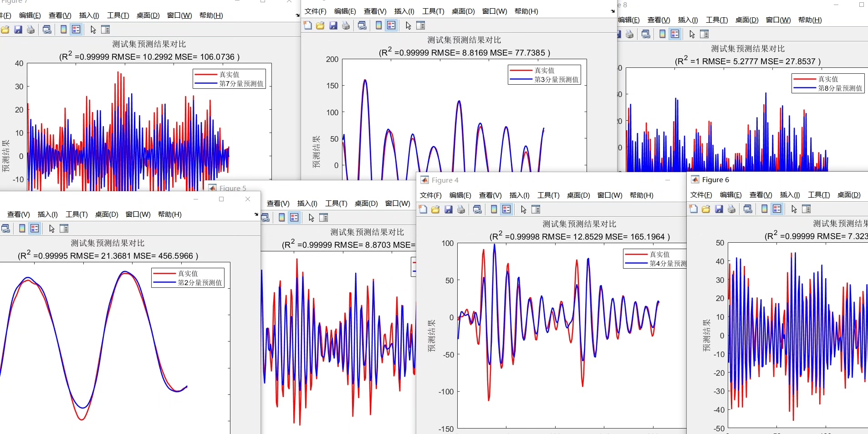Viewport: 868px width, 434px height.
Task: Open 桌面(D) menu in Figure 6
Action: point(849,195)
